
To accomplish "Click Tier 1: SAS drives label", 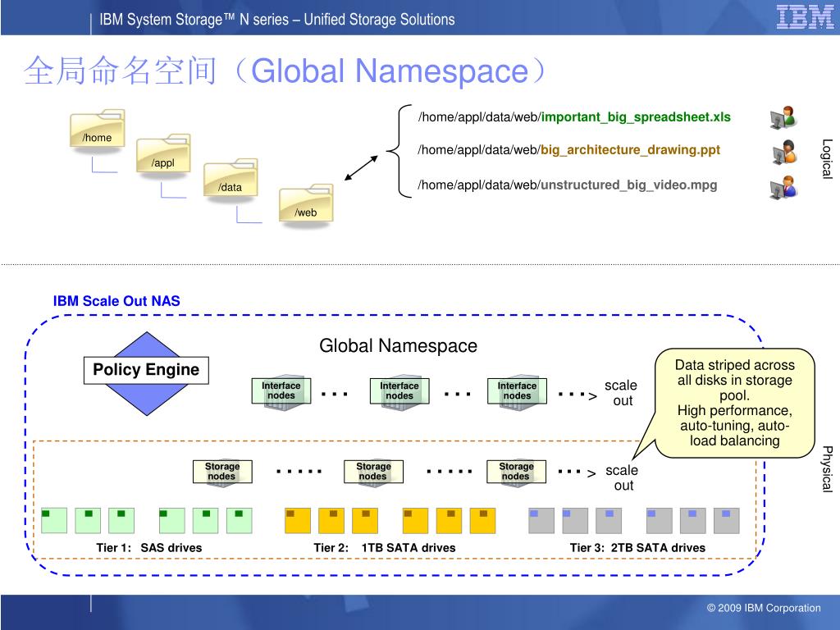I will 149,547.
